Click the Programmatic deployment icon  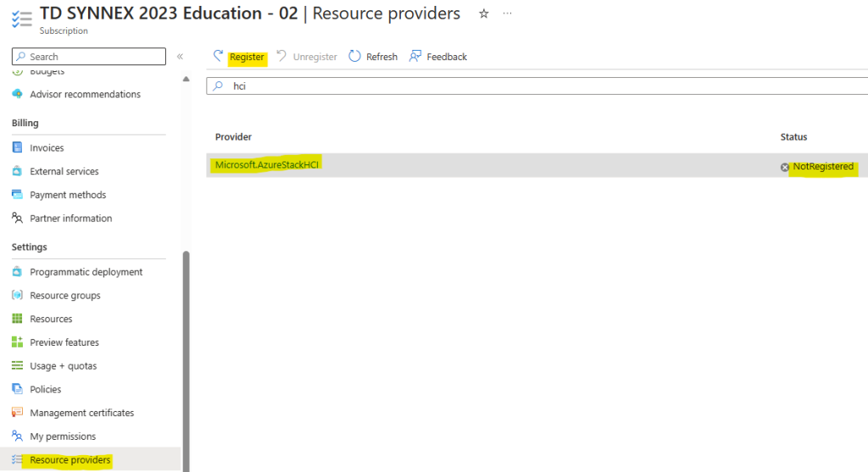point(17,272)
